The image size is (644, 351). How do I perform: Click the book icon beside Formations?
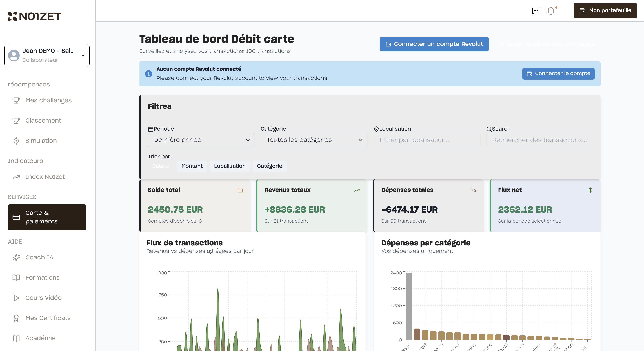16,278
